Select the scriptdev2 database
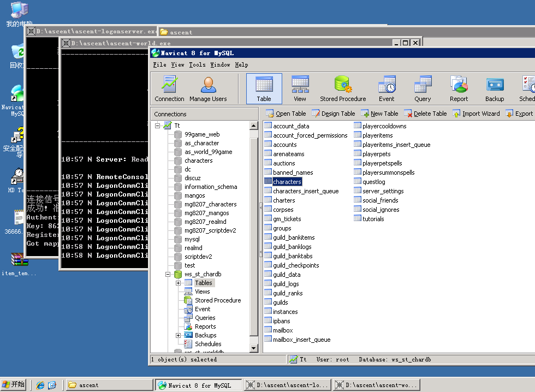The height and width of the screenshot is (392, 535). tap(198, 257)
